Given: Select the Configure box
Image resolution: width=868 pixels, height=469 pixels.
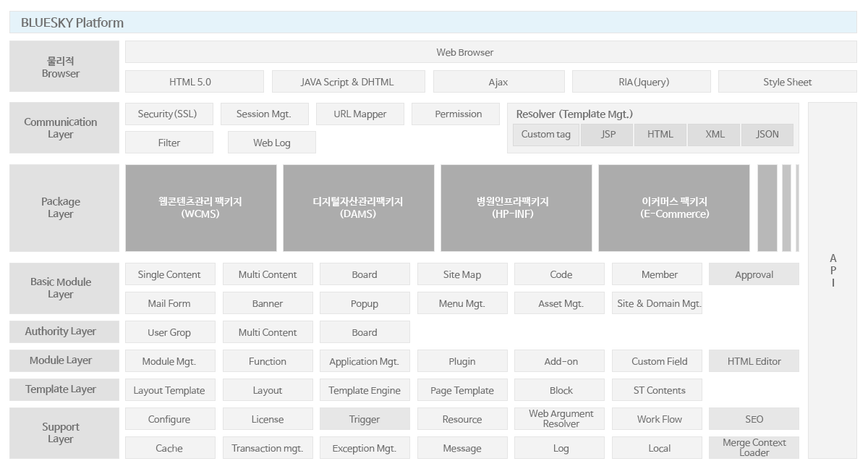Looking at the screenshot, I should pos(170,419).
